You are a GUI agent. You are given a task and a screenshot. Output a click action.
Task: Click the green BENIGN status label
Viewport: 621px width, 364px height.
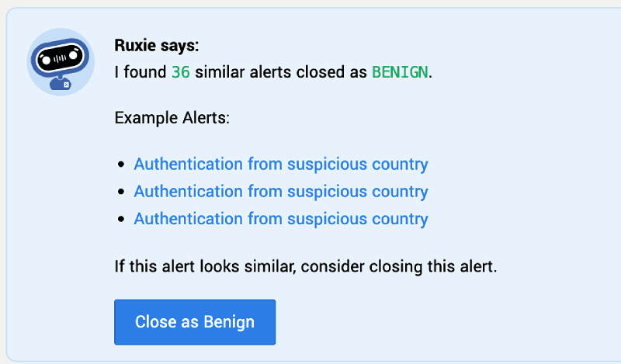click(400, 73)
